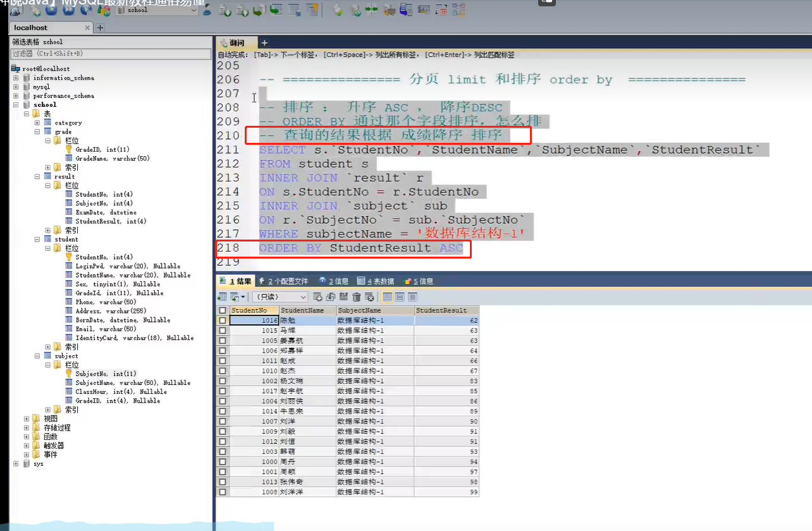Open the 4 表数据 tab
This screenshot has width=812, height=531.
pyautogui.click(x=376, y=281)
